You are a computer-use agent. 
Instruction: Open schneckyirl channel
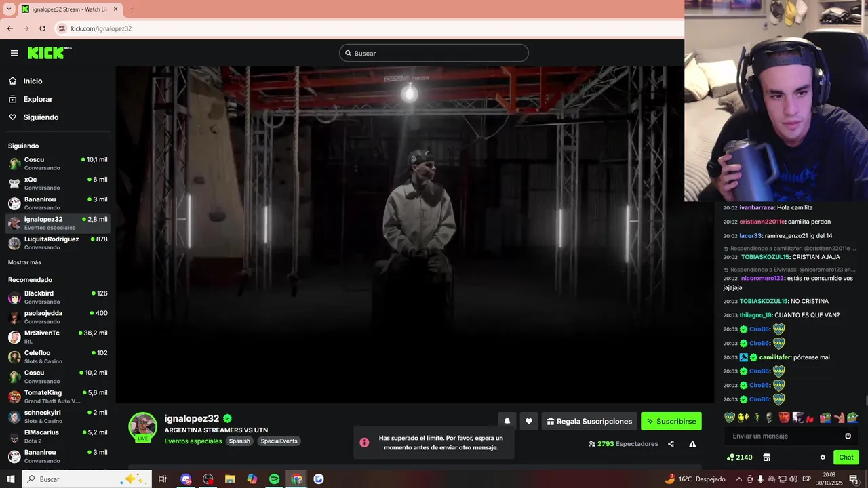click(58, 416)
